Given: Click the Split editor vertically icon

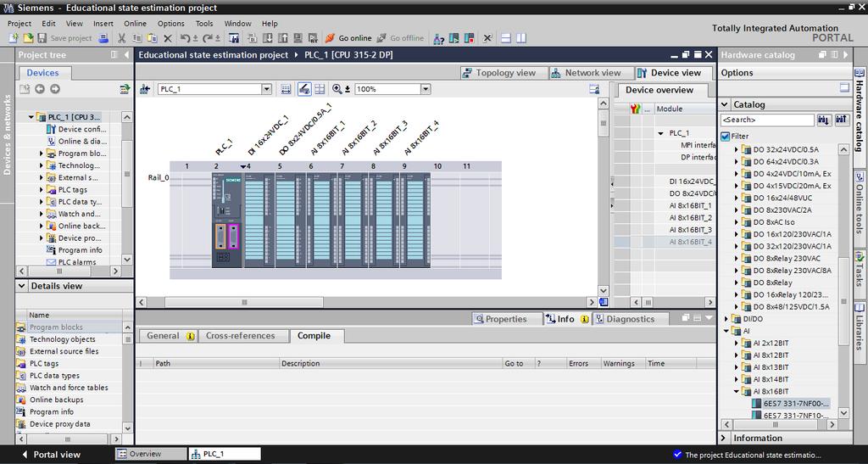Looking at the screenshot, I should 521,38.
